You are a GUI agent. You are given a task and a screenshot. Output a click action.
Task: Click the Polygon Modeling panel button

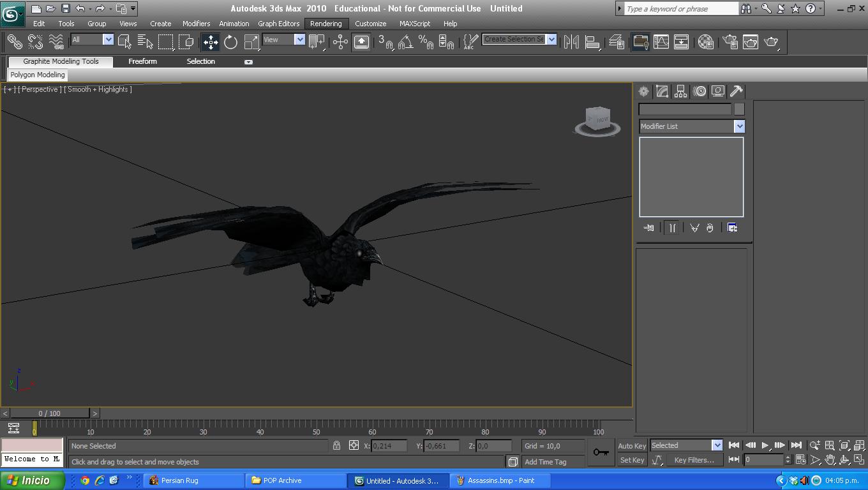[x=38, y=75]
